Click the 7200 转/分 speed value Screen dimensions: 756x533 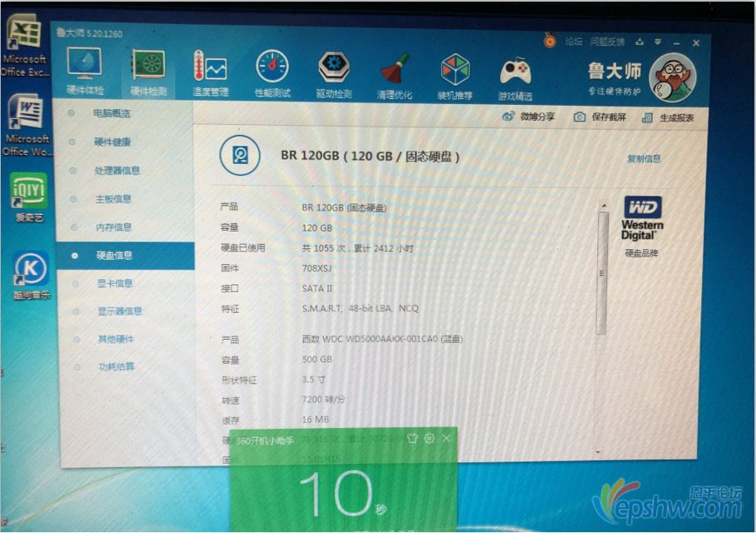tap(324, 400)
